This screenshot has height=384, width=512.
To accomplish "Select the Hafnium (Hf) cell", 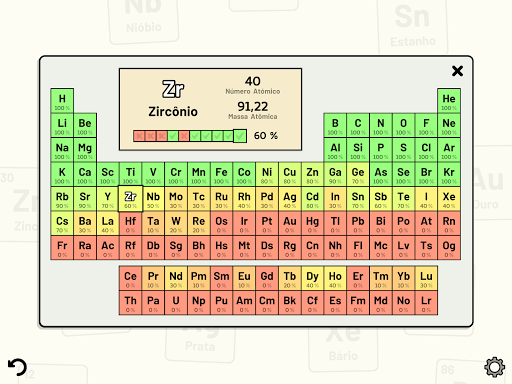I will pos(130,223).
